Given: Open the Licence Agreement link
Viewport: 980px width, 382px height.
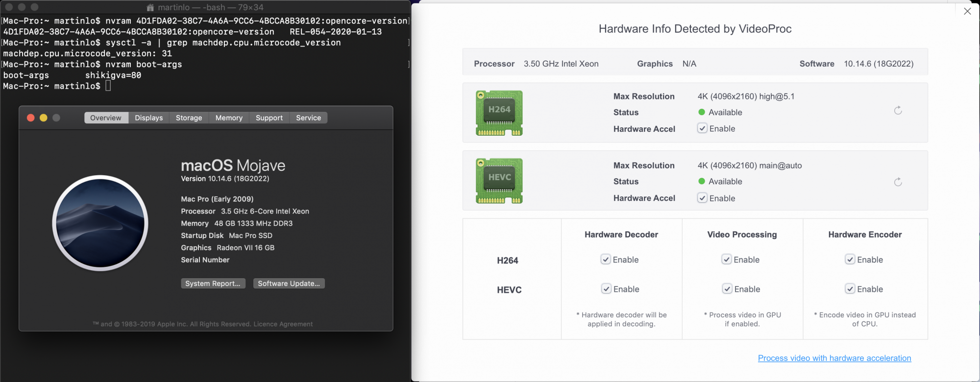Looking at the screenshot, I should coord(283,324).
